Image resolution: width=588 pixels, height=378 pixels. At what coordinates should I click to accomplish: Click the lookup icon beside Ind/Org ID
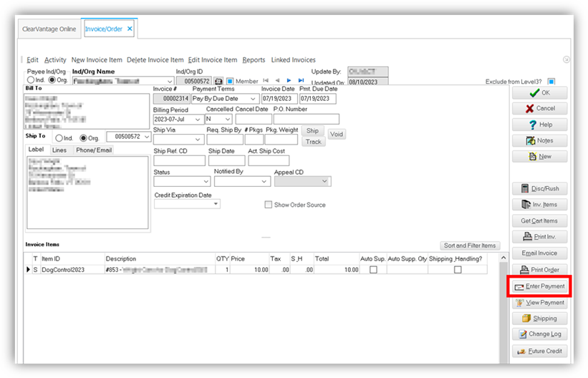click(218, 81)
